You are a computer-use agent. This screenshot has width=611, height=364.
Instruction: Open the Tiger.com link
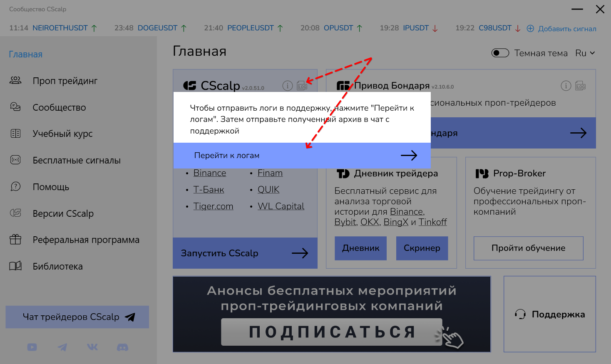click(x=213, y=206)
